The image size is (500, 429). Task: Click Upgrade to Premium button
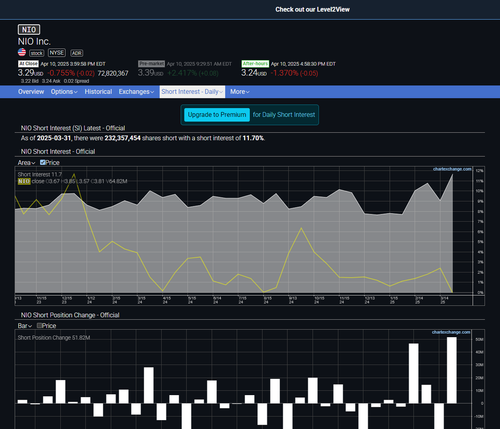tap(217, 115)
